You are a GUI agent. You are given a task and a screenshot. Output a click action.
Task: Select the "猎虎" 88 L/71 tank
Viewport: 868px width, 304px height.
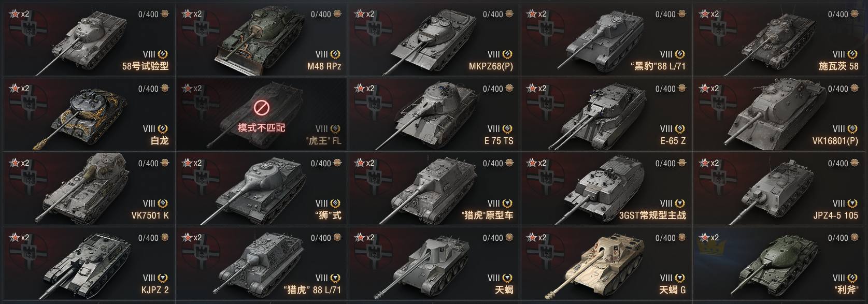pos(261,263)
